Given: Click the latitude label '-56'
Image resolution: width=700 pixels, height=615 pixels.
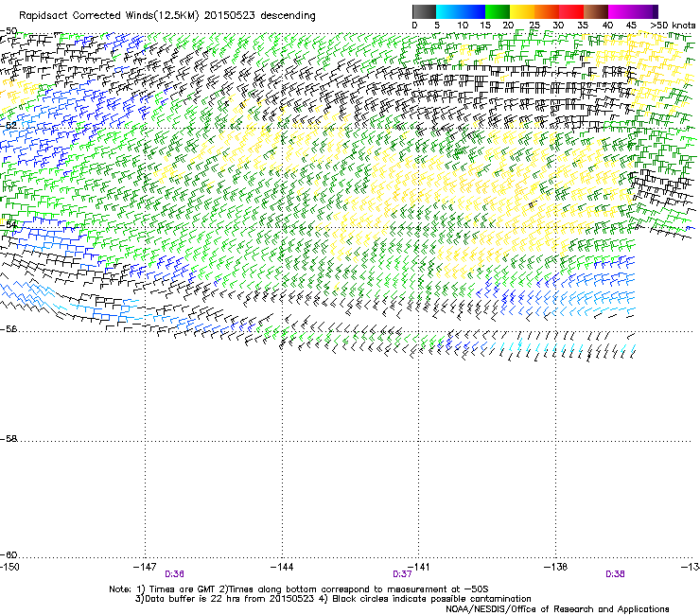Looking at the screenshot, I should pyautogui.click(x=9, y=328).
